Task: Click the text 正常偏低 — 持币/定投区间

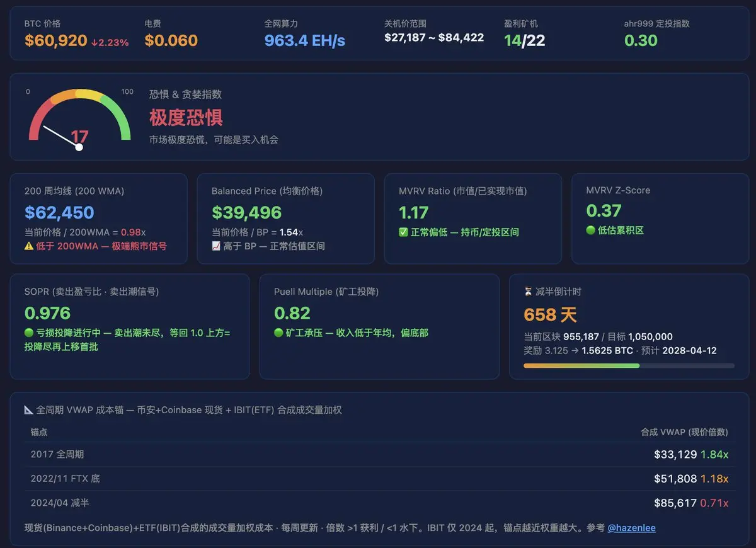Action: pyautogui.click(x=465, y=232)
